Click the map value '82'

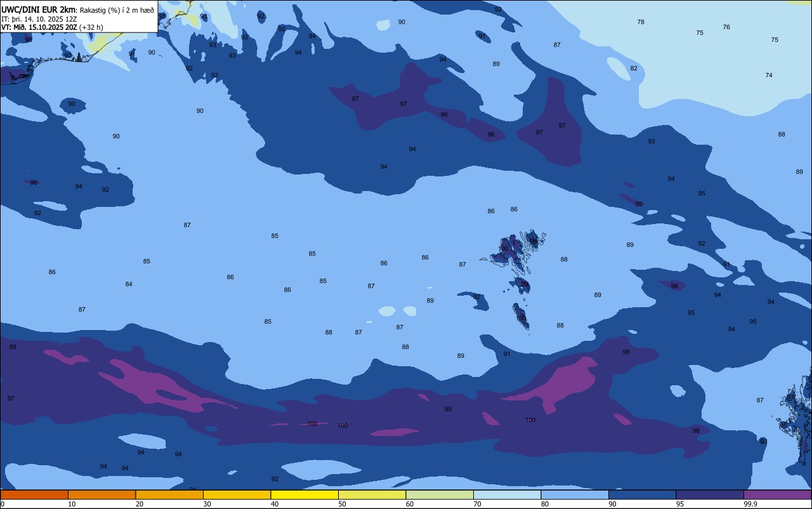click(x=634, y=69)
